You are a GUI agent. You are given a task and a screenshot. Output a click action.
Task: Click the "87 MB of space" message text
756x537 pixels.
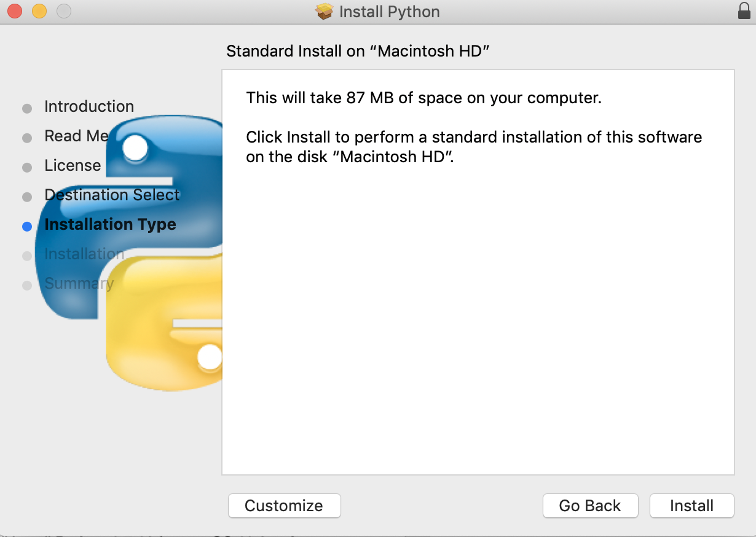click(423, 98)
